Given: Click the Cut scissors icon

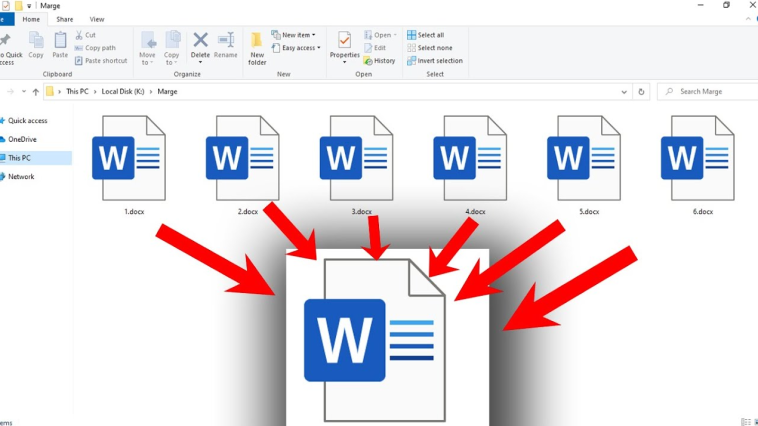Looking at the screenshot, I should (79, 35).
